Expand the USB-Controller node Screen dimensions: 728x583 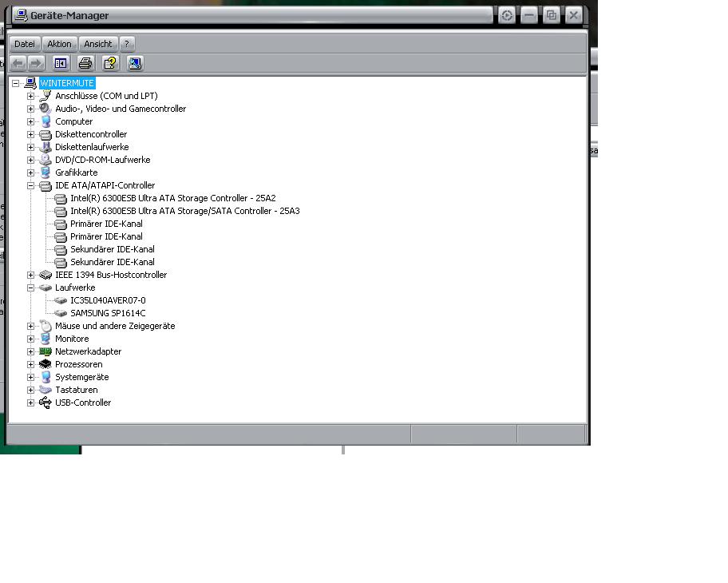tap(30, 403)
